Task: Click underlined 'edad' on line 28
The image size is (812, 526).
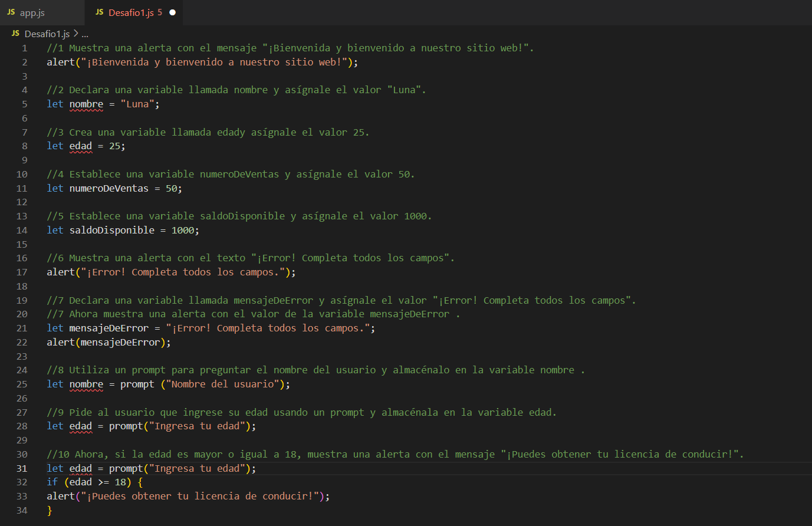Action: (x=81, y=426)
